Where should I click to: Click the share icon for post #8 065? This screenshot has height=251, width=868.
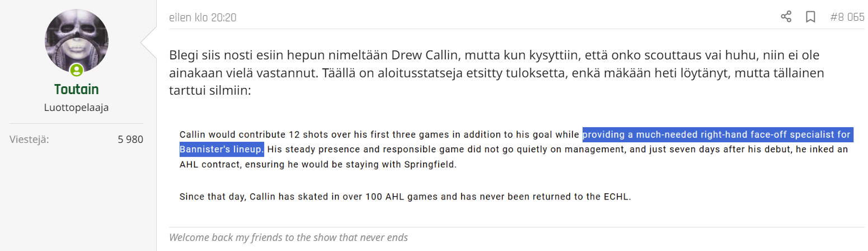click(x=786, y=17)
